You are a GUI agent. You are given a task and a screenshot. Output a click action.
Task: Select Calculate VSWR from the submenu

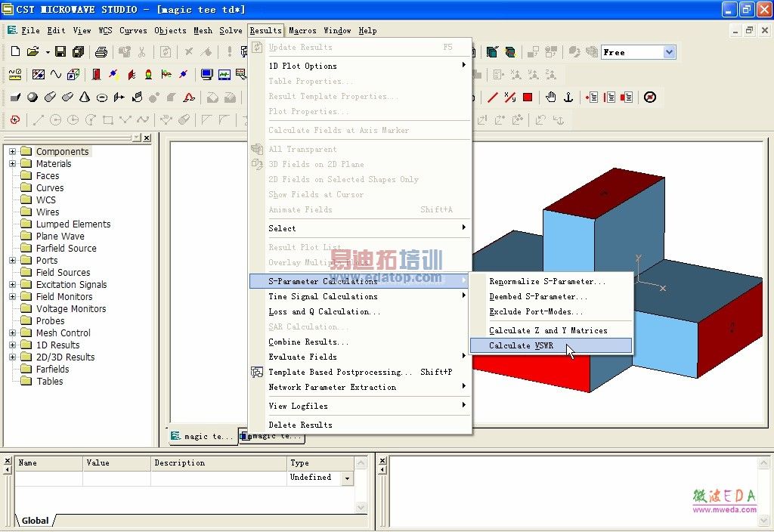[551, 345]
